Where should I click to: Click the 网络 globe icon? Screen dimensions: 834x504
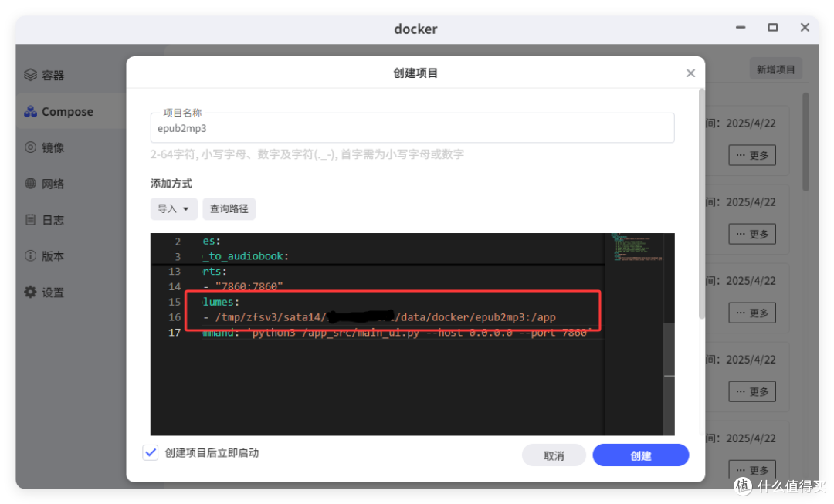(x=30, y=184)
